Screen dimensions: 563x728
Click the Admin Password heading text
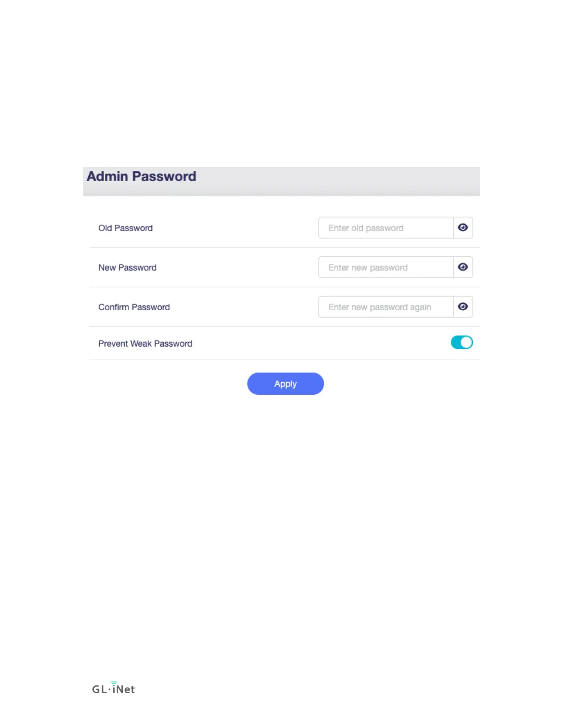point(142,176)
